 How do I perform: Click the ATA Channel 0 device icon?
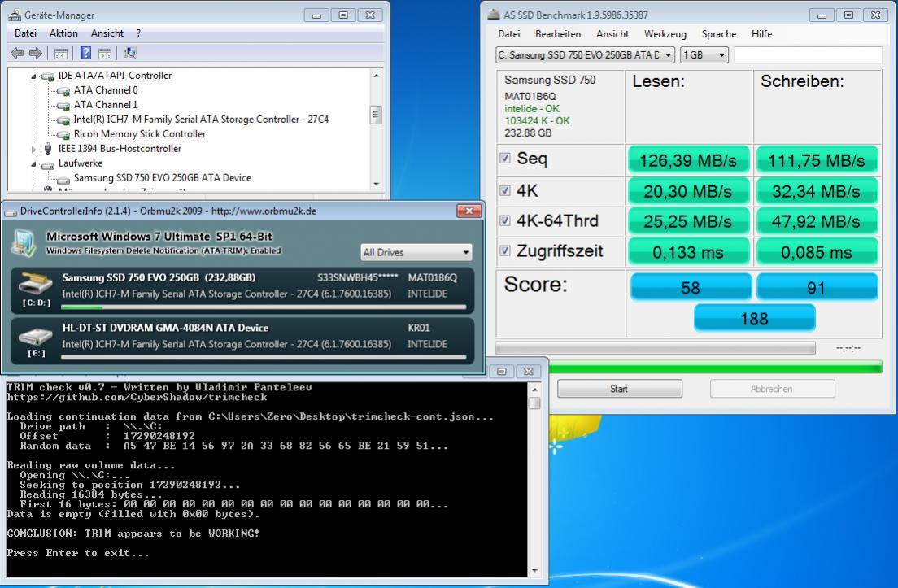point(63,90)
